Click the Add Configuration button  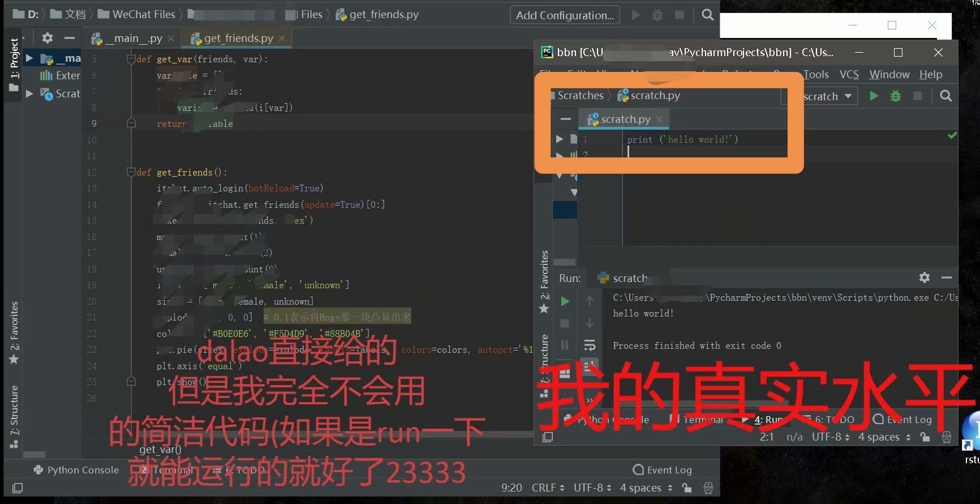565,15
